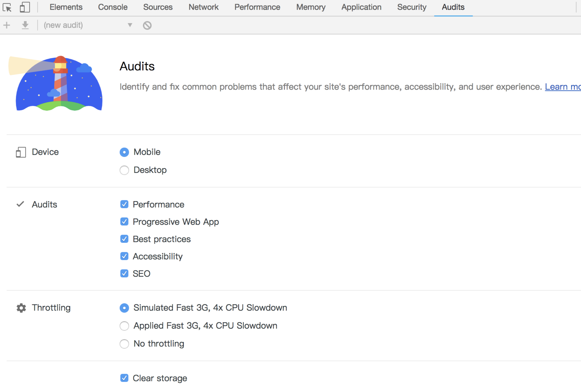Uncheck the Progressive Web App checkbox
Image resolution: width=581 pixels, height=392 pixels.
[124, 222]
